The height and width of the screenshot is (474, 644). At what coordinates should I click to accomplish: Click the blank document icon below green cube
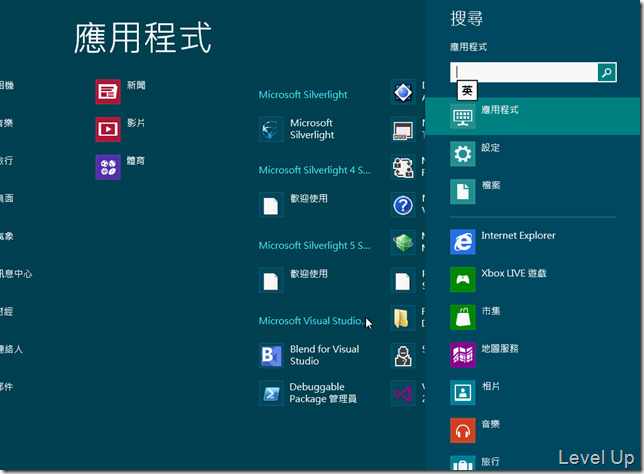click(403, 281)
